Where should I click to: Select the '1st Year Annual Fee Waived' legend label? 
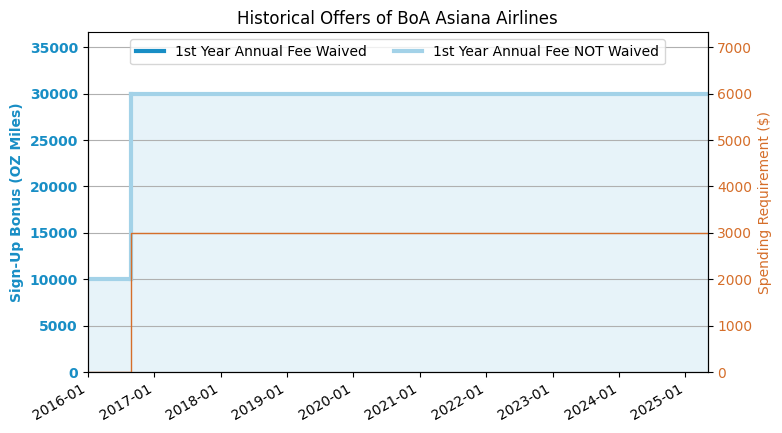click(x=270, y=51)
